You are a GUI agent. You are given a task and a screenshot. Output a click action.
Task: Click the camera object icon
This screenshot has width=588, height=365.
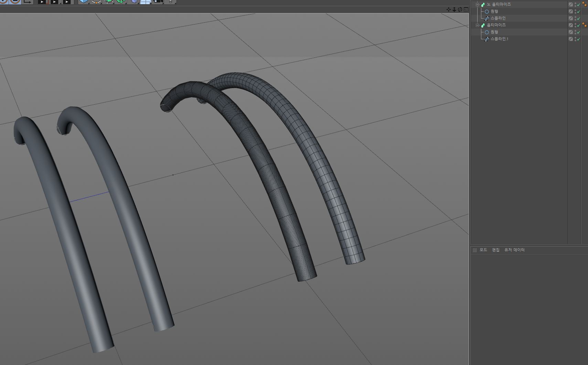pyautogui.click(x=158, y=1)
